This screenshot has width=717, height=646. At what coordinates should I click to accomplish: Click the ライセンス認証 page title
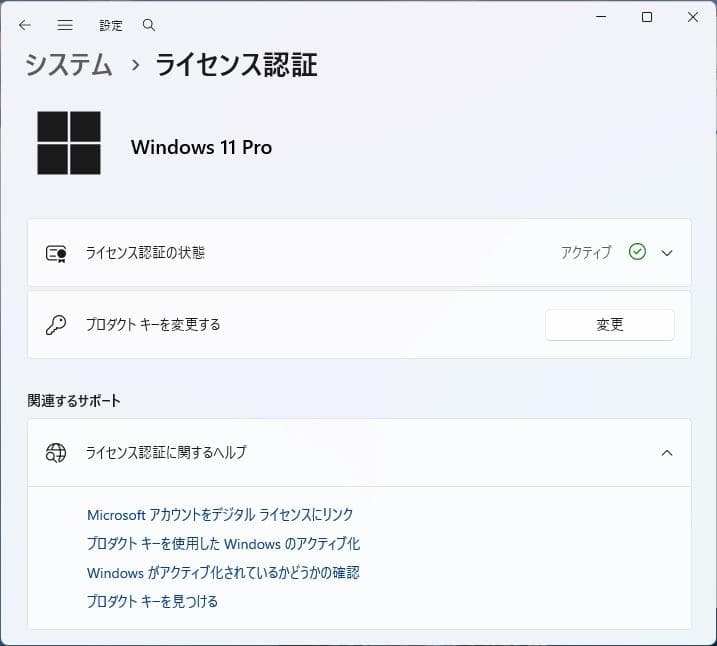pos(236,64)
